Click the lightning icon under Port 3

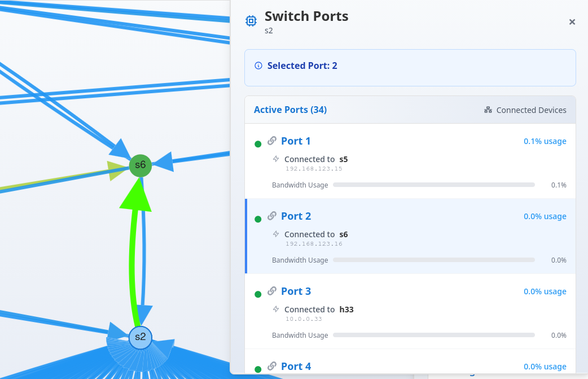pyautogui.click(x=275, y=310)
